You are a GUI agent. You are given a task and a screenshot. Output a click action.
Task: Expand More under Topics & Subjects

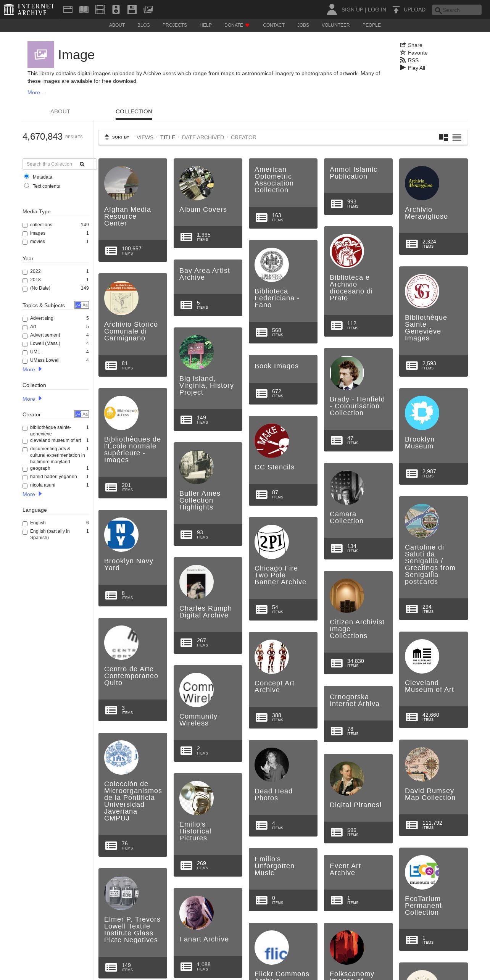[x=32, y=369]
